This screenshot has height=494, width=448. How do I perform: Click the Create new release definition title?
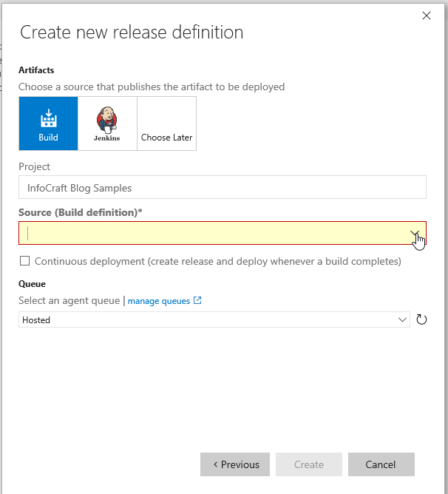[x=132, y=33]
